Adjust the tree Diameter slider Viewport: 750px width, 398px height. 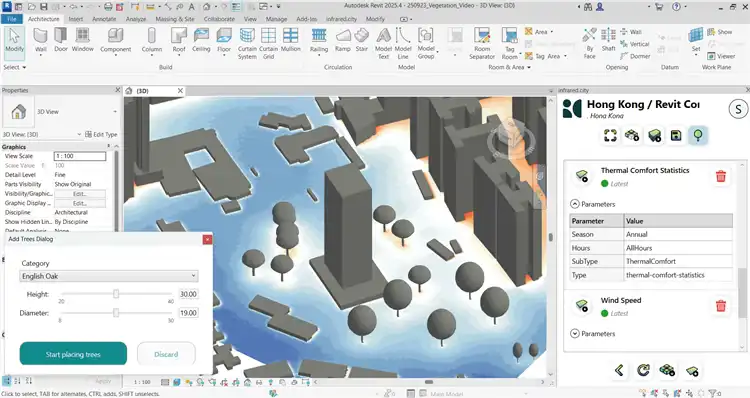click(x=116, y=312)
